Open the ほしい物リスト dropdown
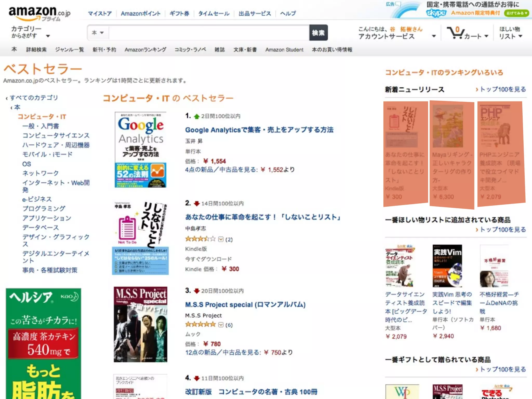The height and width of the screenshot is (399, 532). 510,33
